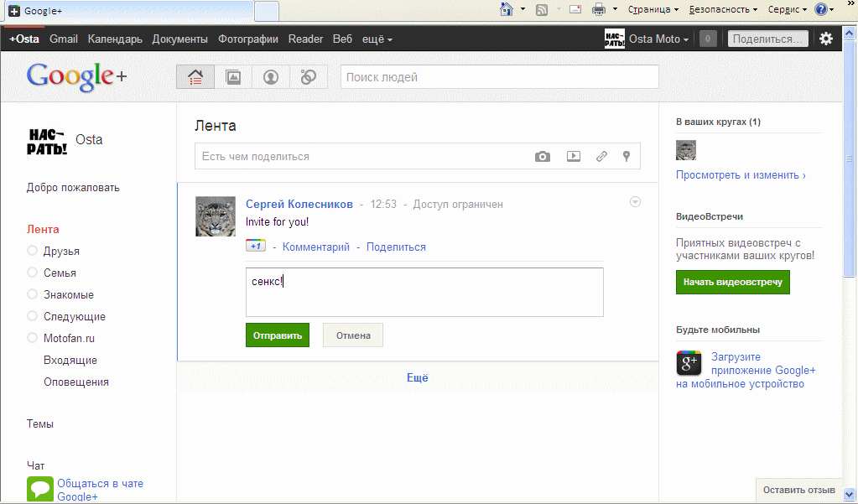Image resolution: width=858 pixels, height=504 pixels.
Task: Click the comment text area with сенкс!
Action: coord(424,292)
